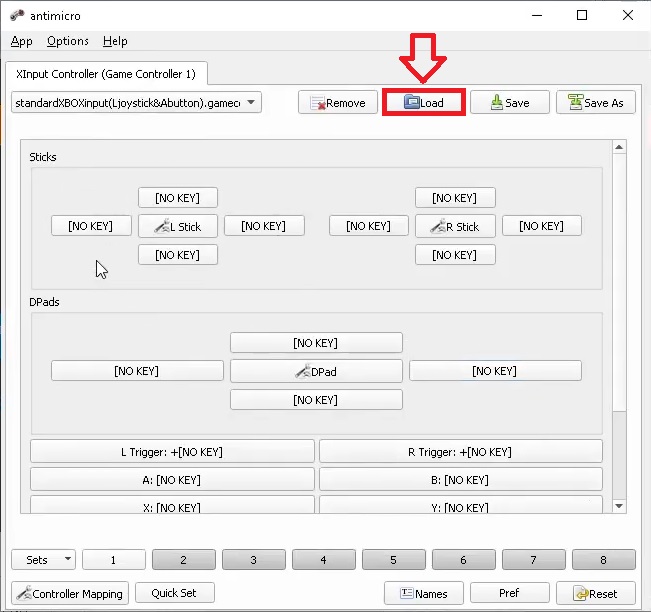This screenshot has height=612, width=651.
Task: Open Controller Mapping window
Action: [x=70, y=593]
